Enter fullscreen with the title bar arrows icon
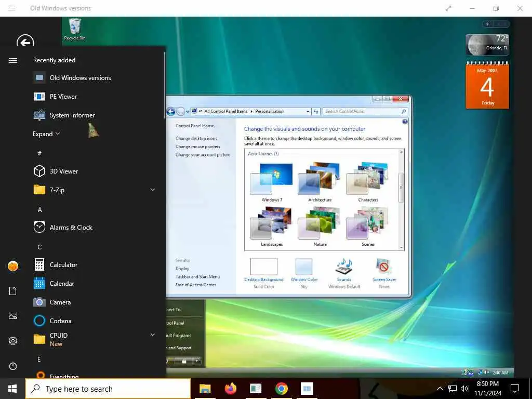The width and height of the screenshot is (532, 399). tap(448, 8)
